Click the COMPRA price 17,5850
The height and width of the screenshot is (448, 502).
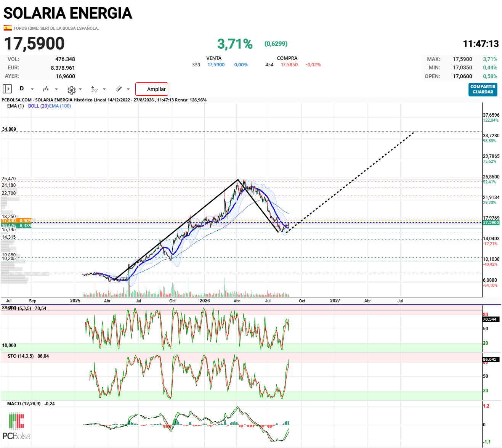point(289,65)
